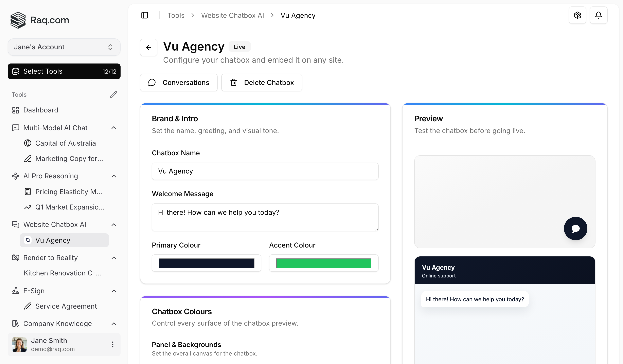Open the Conversations view
Screen dimensions: 623x364
coord(178,82)
